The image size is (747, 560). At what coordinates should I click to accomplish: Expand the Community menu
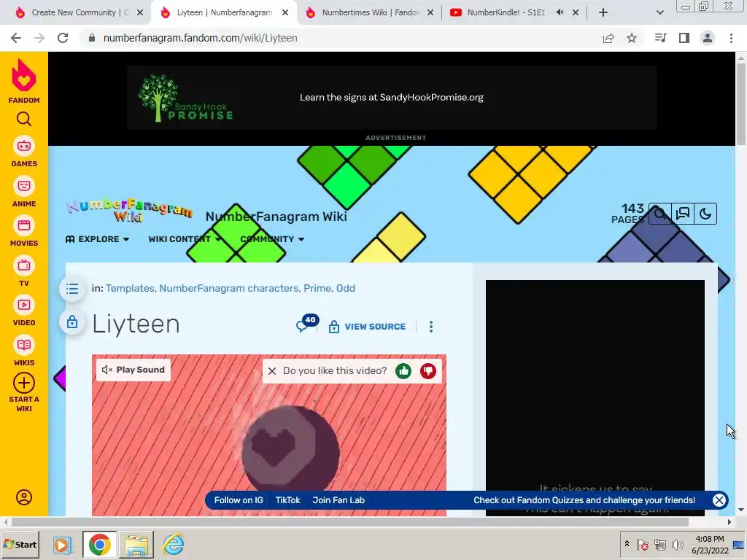(272, 239)
